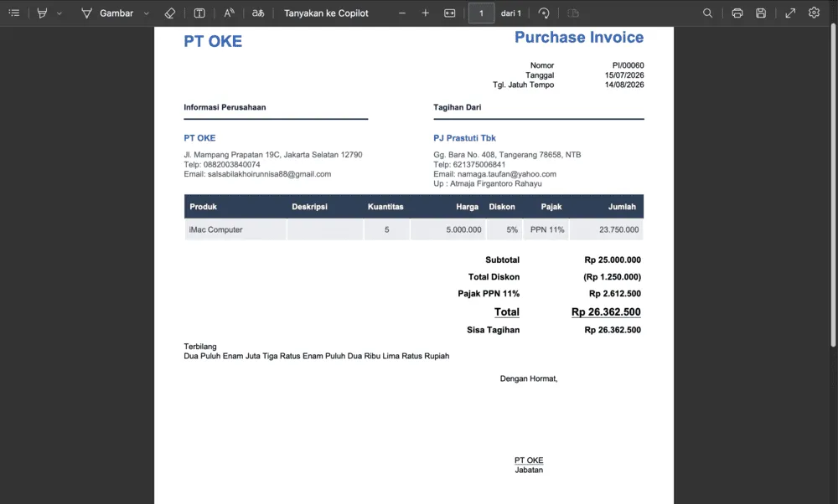Click the Deskripsi column header

[309, 207]
